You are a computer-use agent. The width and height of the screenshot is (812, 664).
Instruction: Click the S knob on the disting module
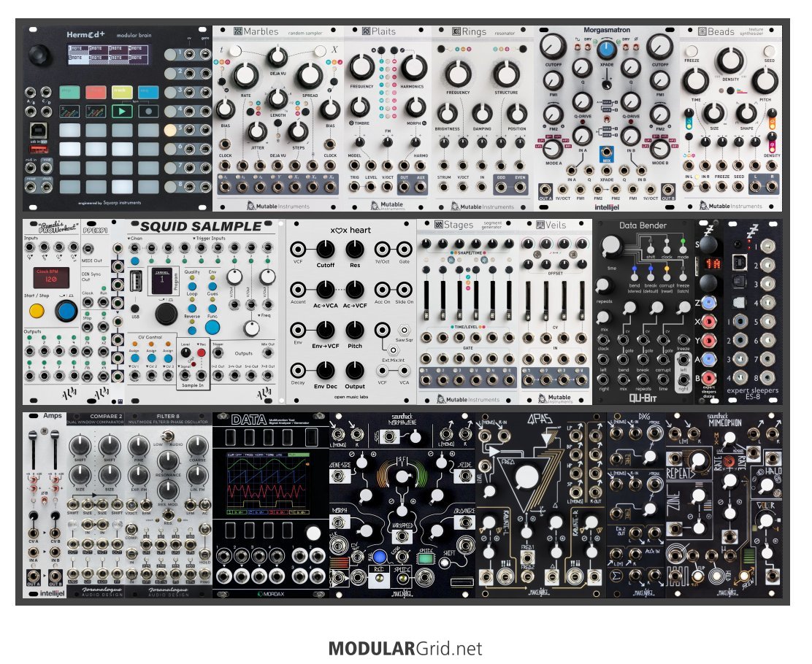pos(708,244)
